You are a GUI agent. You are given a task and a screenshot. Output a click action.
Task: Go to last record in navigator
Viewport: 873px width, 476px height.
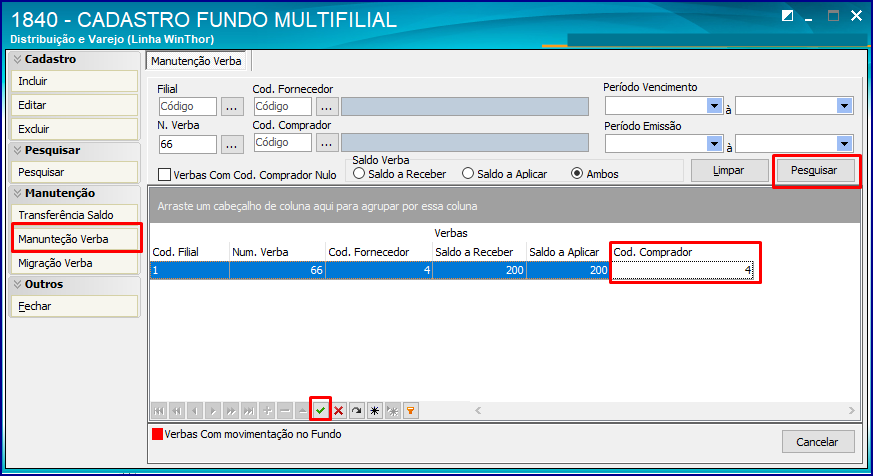249,411
